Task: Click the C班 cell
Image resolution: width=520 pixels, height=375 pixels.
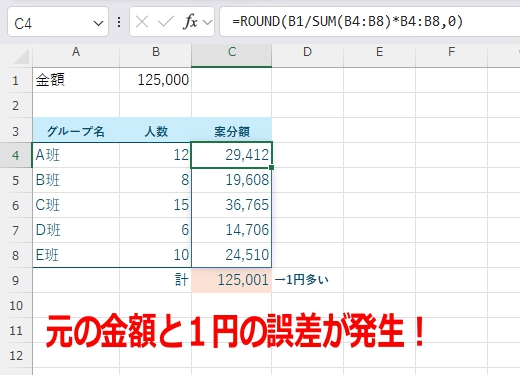Action: click(76, 205)
